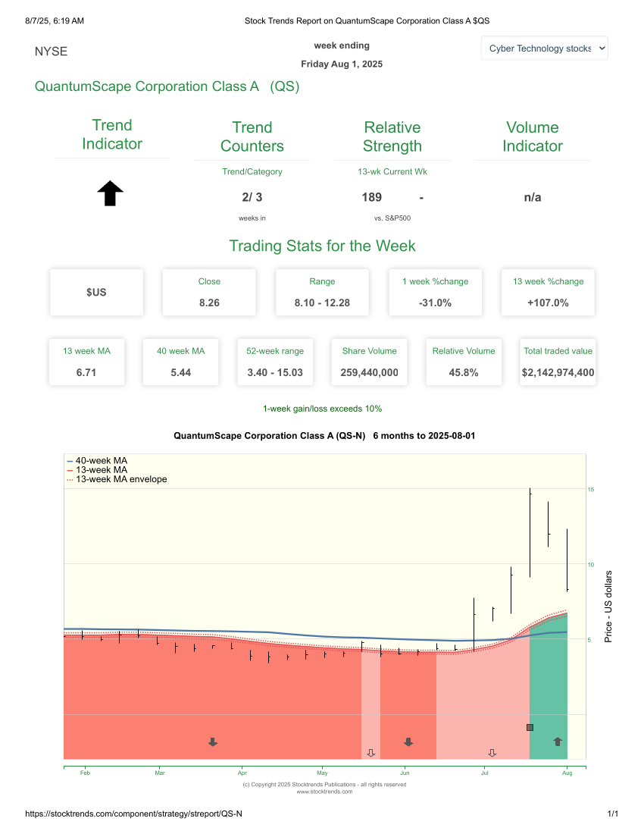
Task: Select the hollow down arrow below May
Action: pos(370,753)
